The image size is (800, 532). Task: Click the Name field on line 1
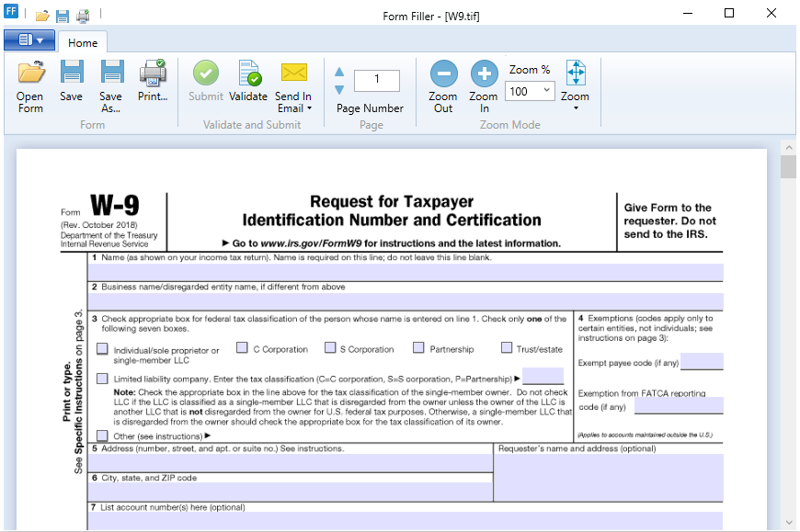tap(405, 273)
